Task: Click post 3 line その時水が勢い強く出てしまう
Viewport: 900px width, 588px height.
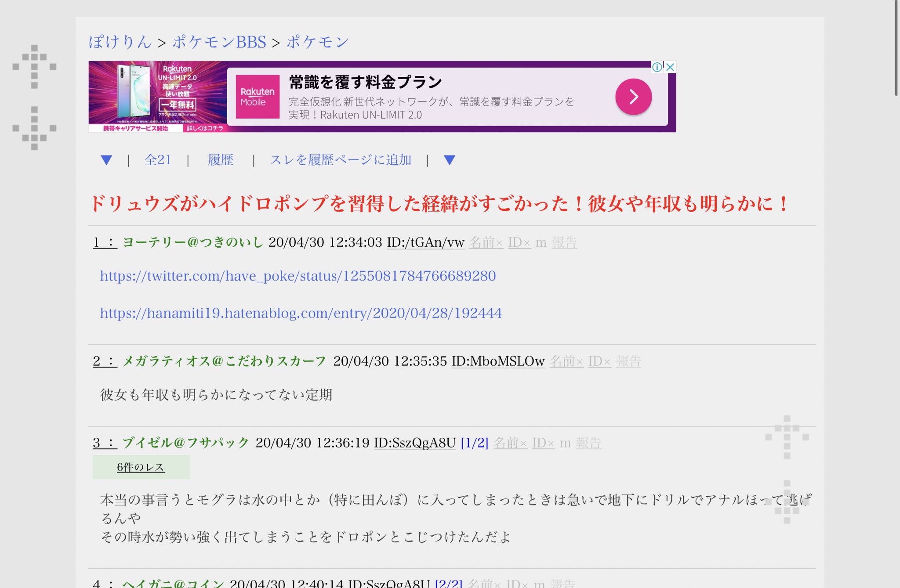Action: pos(305,537)
